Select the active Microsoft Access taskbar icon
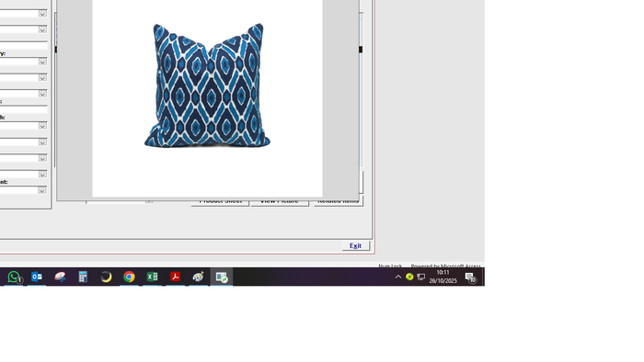Screen dimensions: 644x362 pyautogui.click(x=222, y=277)
